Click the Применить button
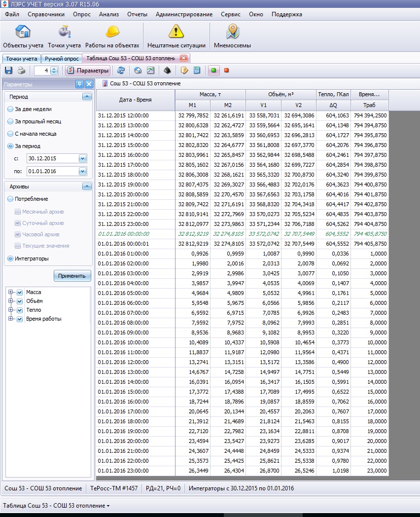Image resolution: width=420 pixels, height=517 pixels. tap(72, 276)
